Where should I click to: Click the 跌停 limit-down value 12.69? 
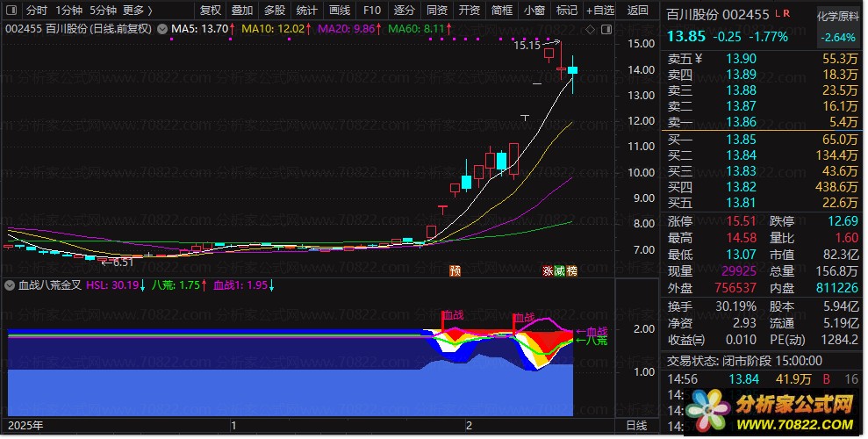(843, 221)
